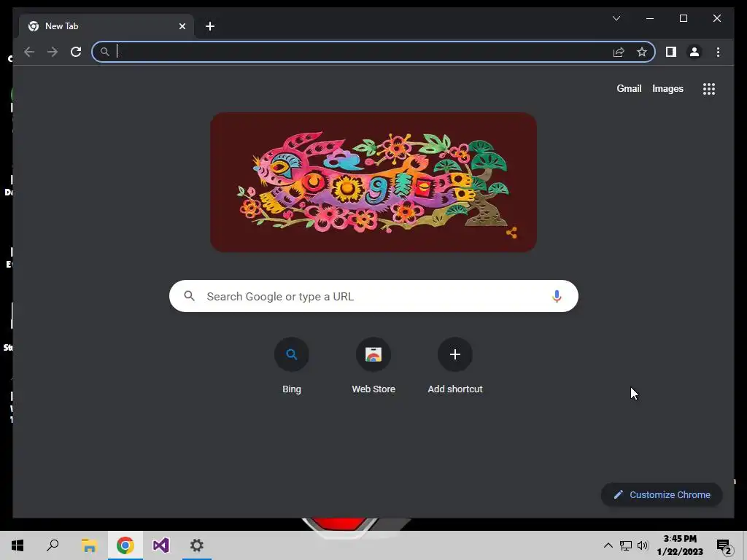Open the Images link

[667, 88]
